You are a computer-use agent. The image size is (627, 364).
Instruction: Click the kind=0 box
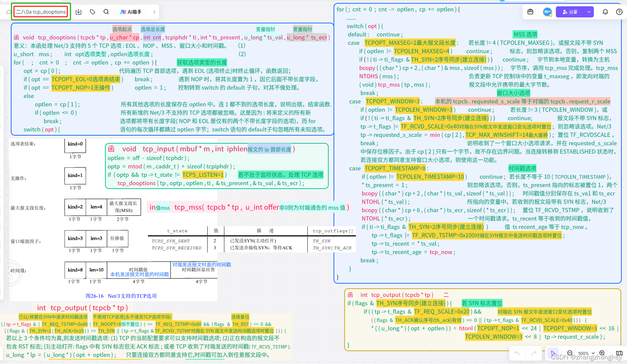(75, 146)
